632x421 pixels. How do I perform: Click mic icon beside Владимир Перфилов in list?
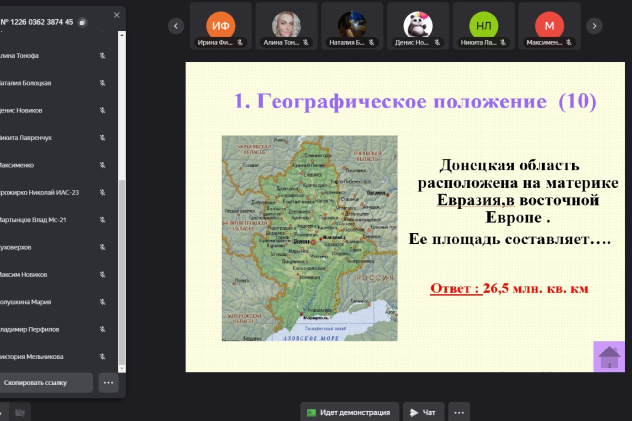102,330
